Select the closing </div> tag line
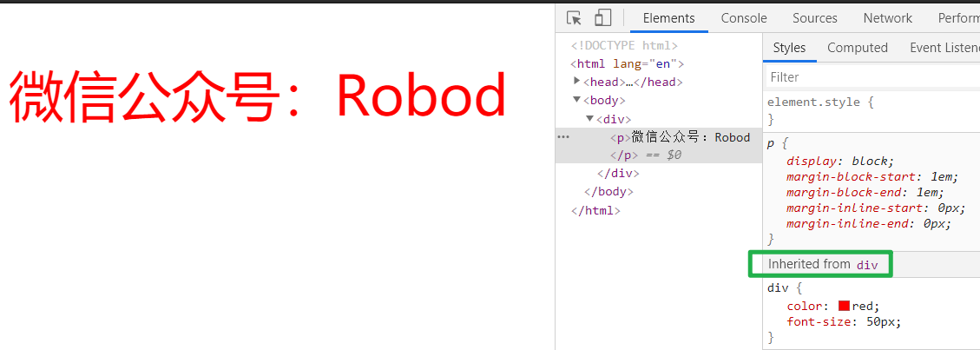The height and width of the screenshot is (350, 980). coord(618,173)
